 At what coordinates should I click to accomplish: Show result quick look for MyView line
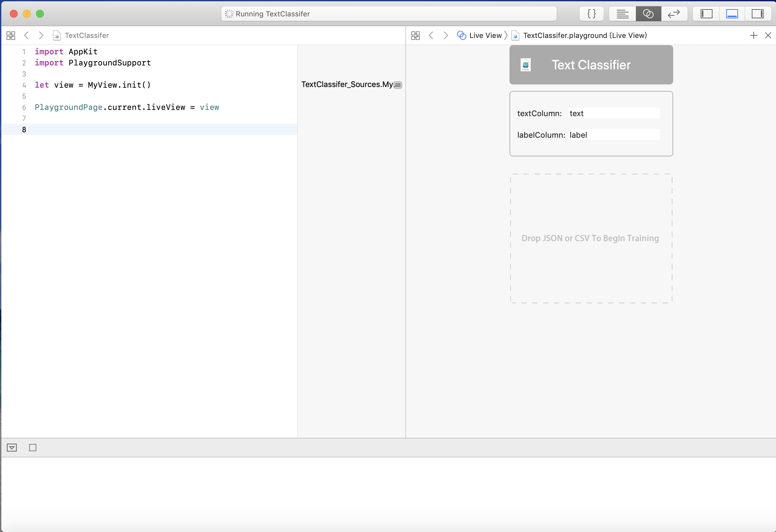(398, 85)
